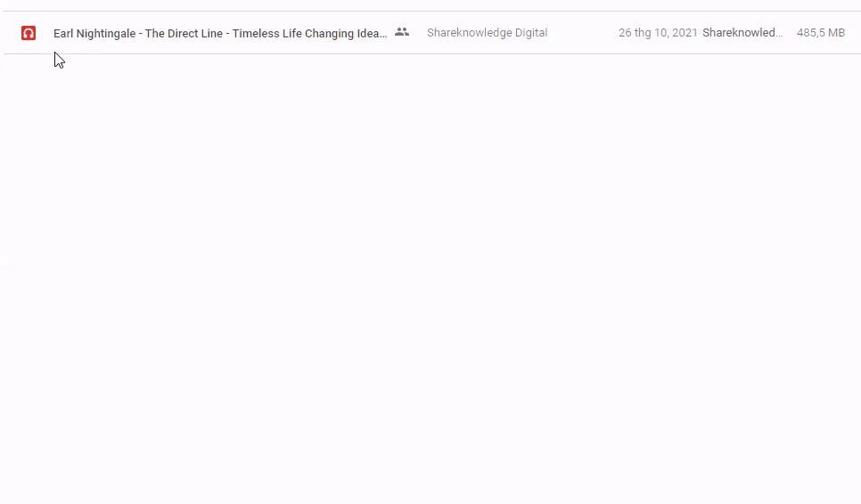The height and width of the screenshot is (504, 861).
Task: Click the red headphone audio file icon
Action: click(x=29, y=33)
